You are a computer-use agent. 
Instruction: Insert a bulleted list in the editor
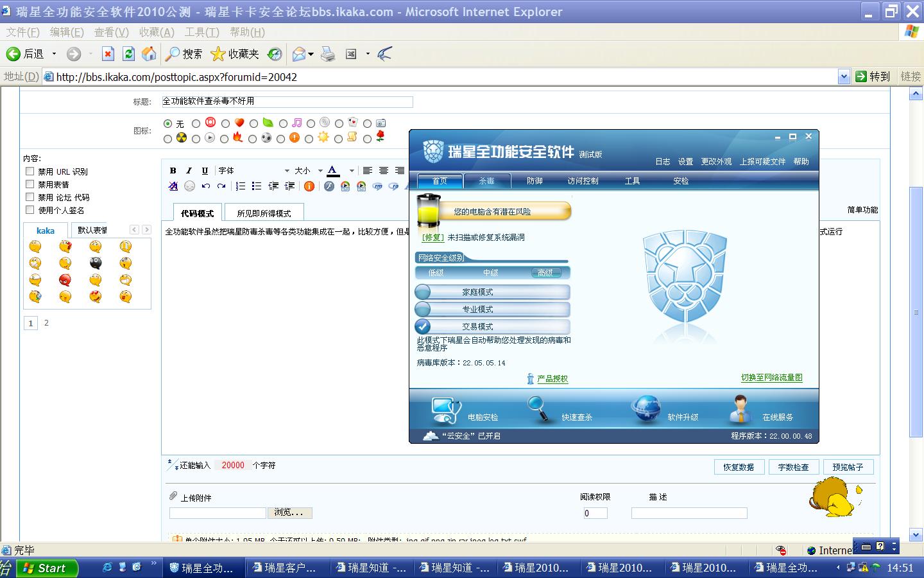coord(257,186)
